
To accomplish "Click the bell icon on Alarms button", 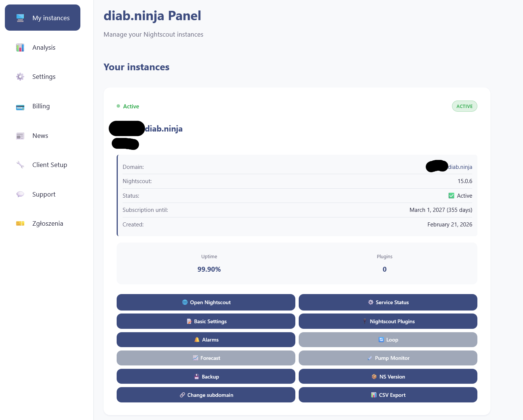I will 197,340.
